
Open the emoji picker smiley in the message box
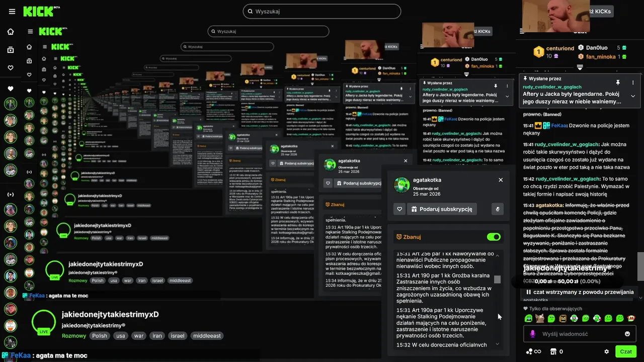click(x=627, y=334)
